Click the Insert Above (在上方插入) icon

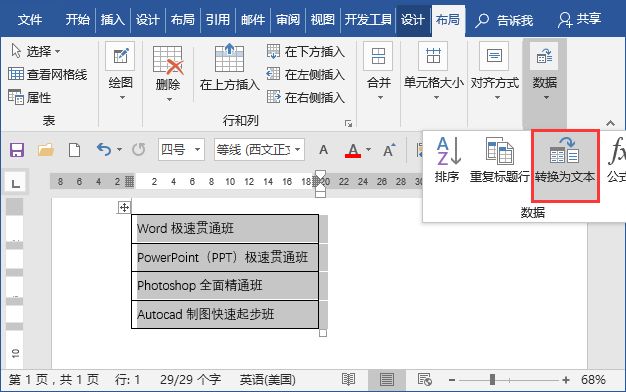click(x=229, y=58)
